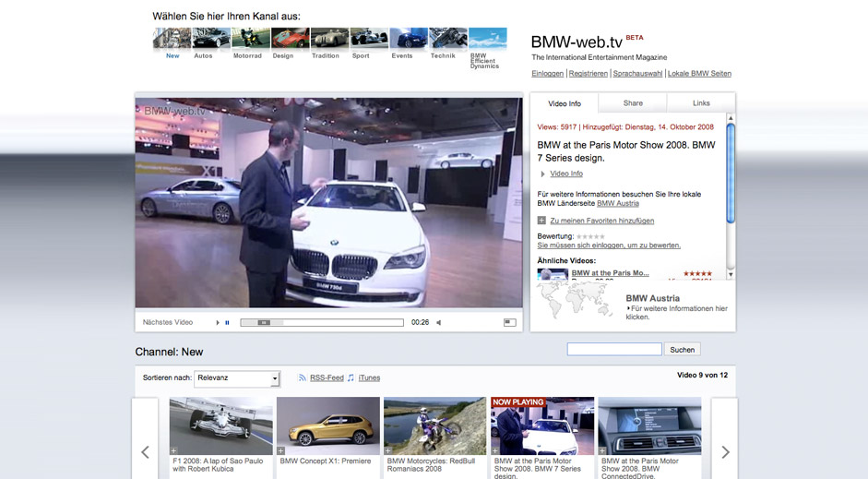
Task: Click the info panel scrollbar thumb
Action: coord(731,174)
